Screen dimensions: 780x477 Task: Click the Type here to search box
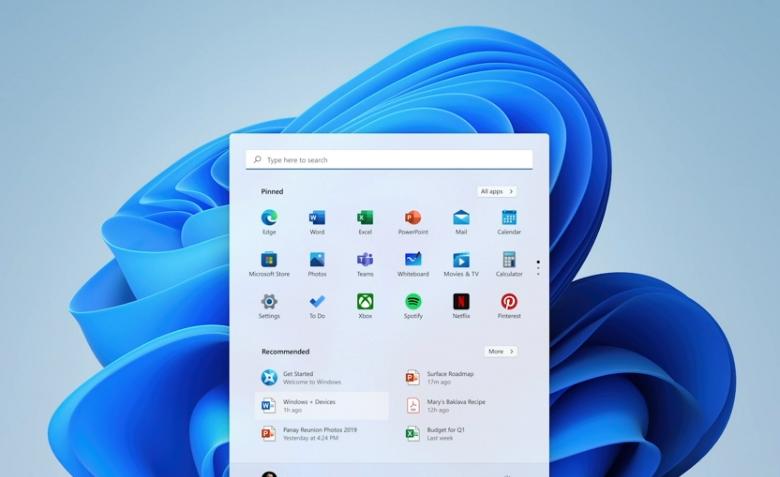[389, 160]
